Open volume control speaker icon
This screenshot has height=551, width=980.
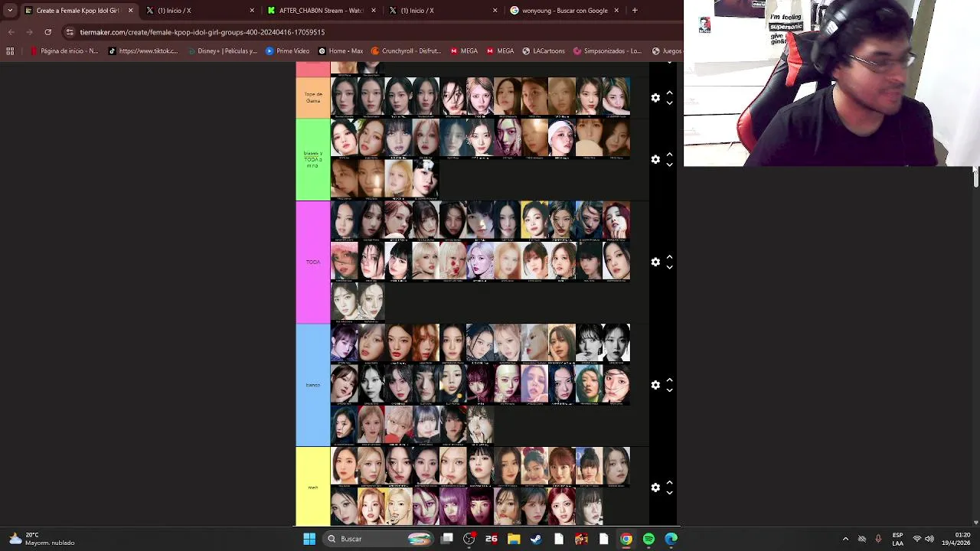click(929, 539)
